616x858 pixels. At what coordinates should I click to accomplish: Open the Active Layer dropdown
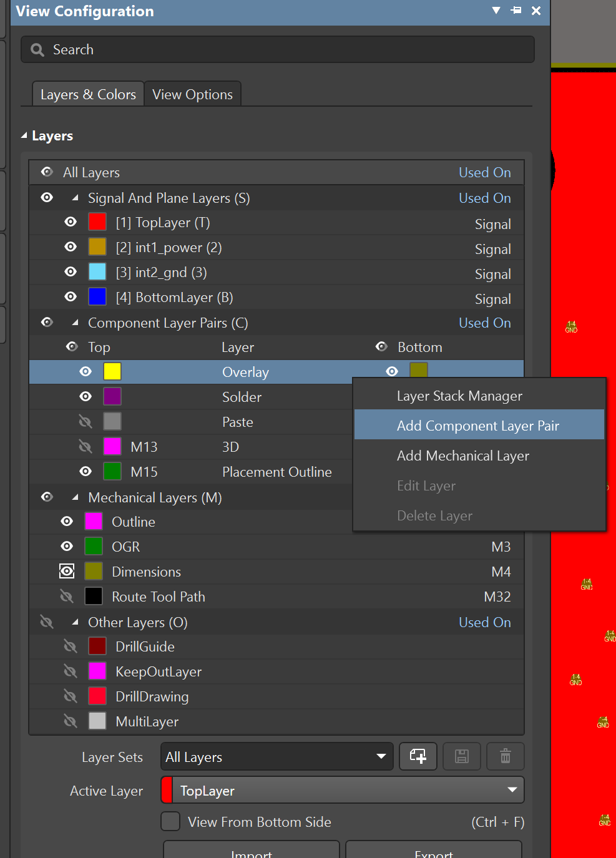(x=512, y=790)
